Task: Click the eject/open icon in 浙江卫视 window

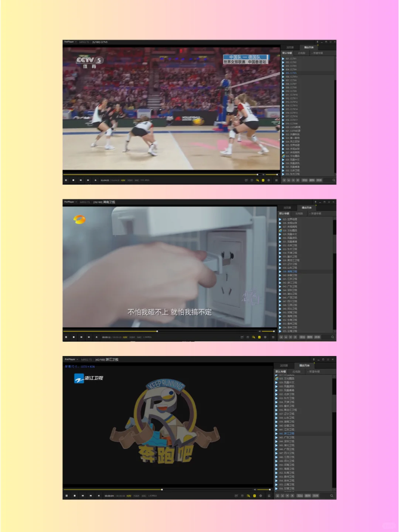Action: pos(99,496)
